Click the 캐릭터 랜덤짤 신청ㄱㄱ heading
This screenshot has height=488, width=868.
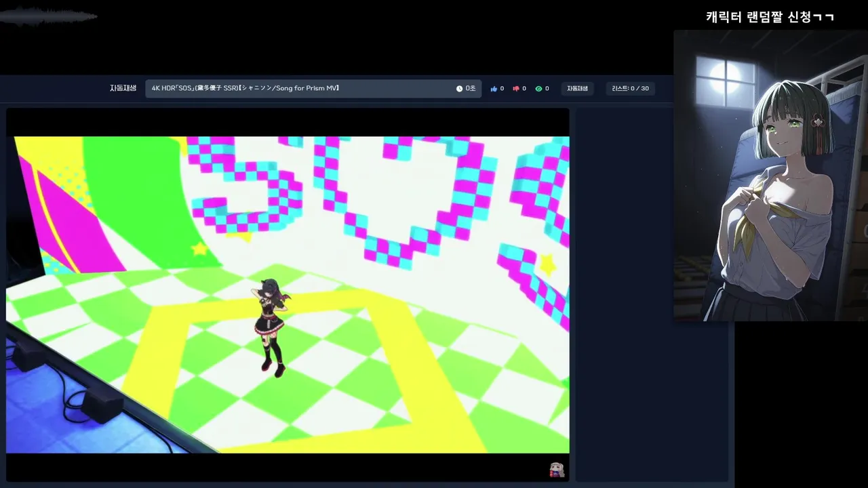(x=770, y=17)
